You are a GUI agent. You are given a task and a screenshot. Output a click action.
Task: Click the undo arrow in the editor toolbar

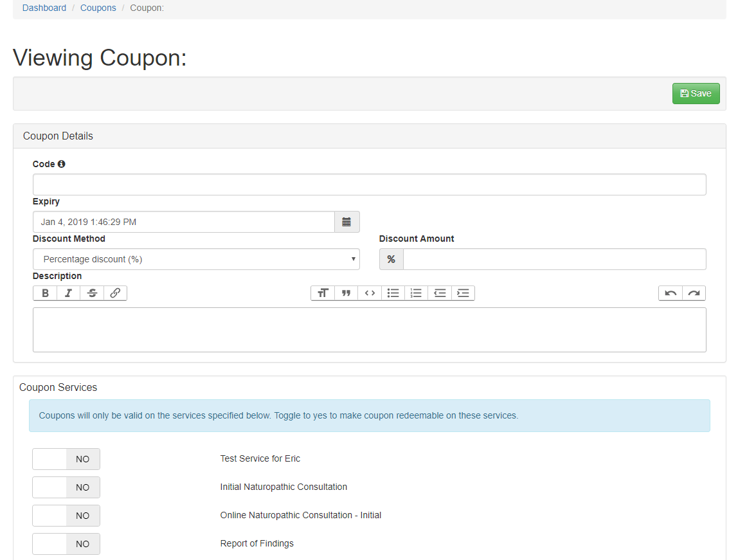pos(670,293)
